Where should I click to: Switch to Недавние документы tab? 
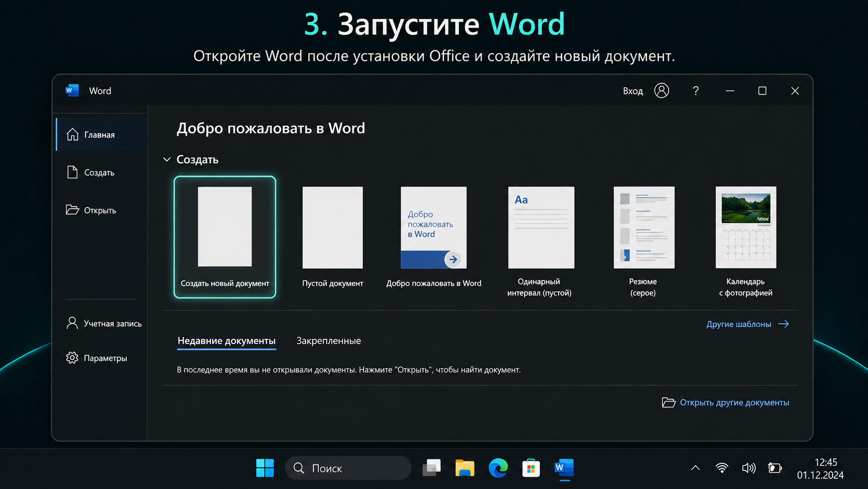(x=226, y=341)
